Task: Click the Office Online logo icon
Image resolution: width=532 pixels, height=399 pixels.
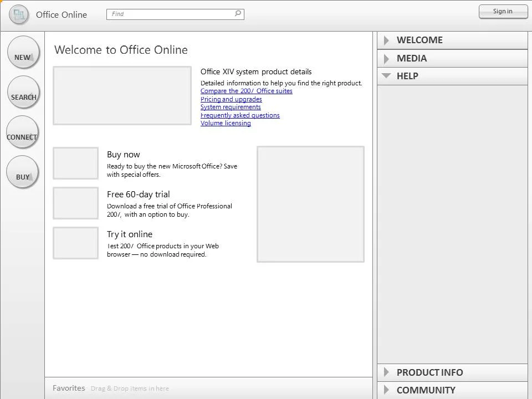Action: 19,14
